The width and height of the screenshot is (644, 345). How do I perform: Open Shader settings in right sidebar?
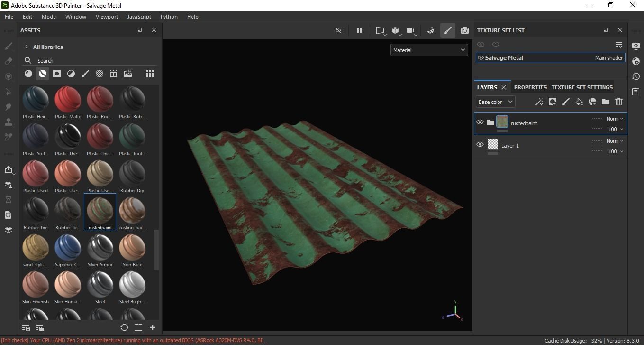point(636,61)
